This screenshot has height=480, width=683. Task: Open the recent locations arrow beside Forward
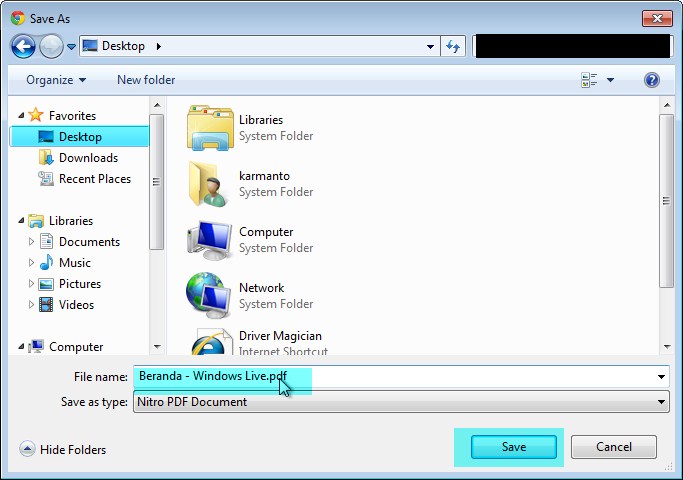71,46
